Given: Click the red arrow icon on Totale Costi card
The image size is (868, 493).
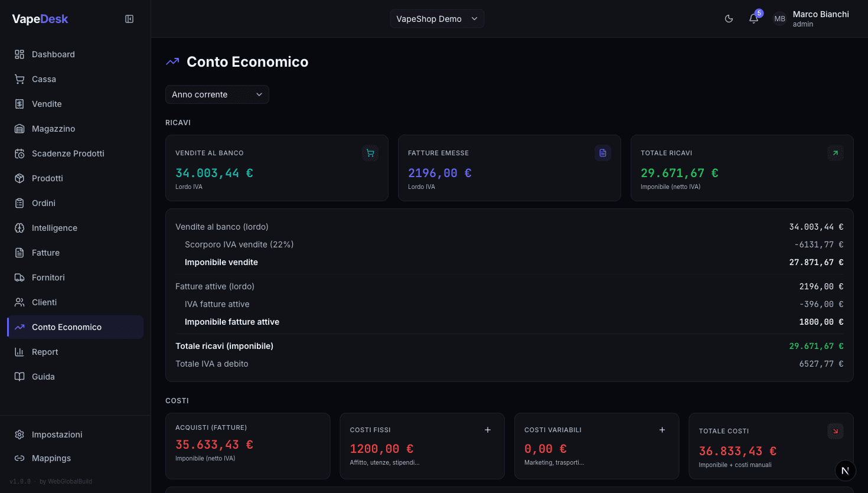Looking at the screenshot, I should coord(836,431).
